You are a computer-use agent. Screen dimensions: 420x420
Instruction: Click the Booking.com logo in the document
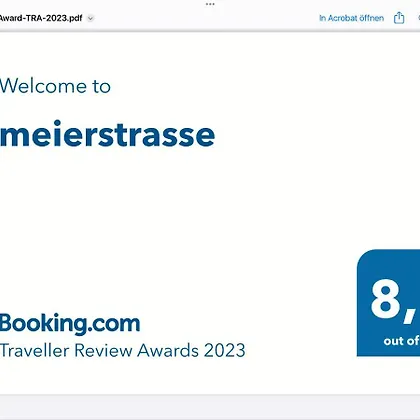coord(70,324)
